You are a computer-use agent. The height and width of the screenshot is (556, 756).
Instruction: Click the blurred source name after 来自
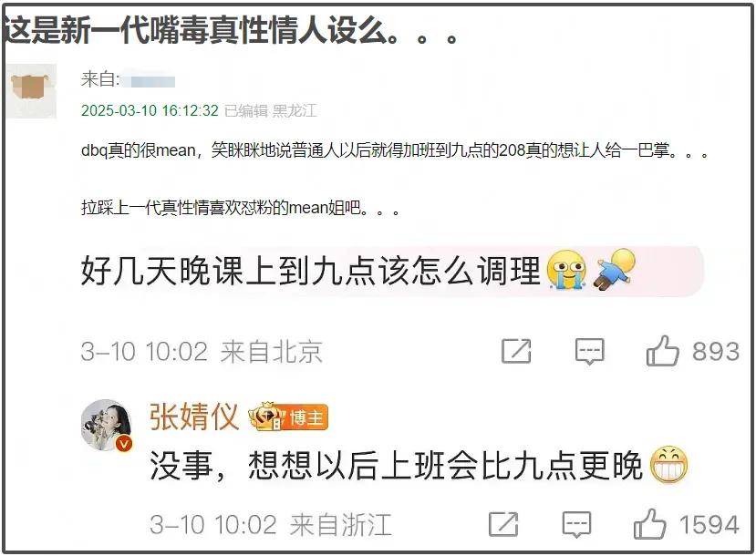coord(149,80)
